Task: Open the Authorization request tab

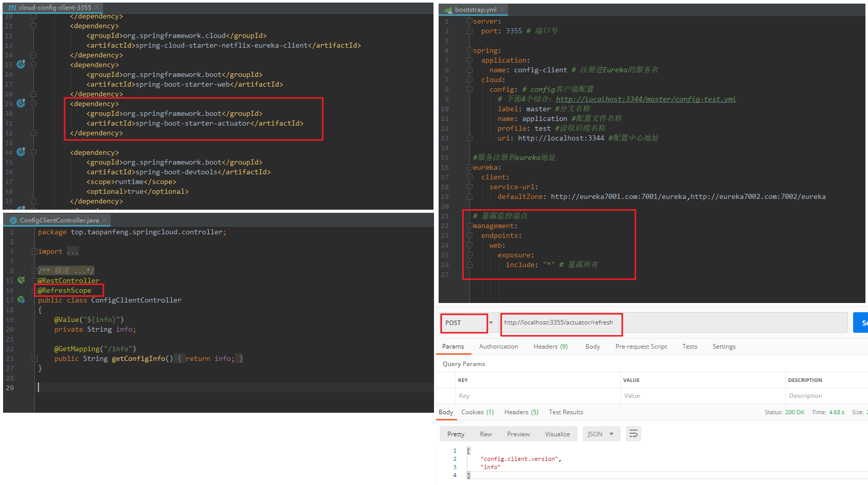Action: 499,347
